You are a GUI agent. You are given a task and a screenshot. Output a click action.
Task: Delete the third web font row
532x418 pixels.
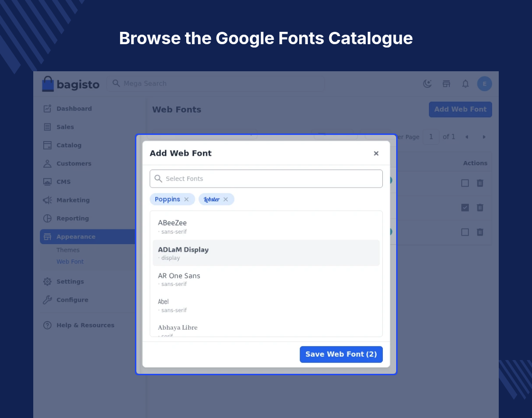coord(480,232)
